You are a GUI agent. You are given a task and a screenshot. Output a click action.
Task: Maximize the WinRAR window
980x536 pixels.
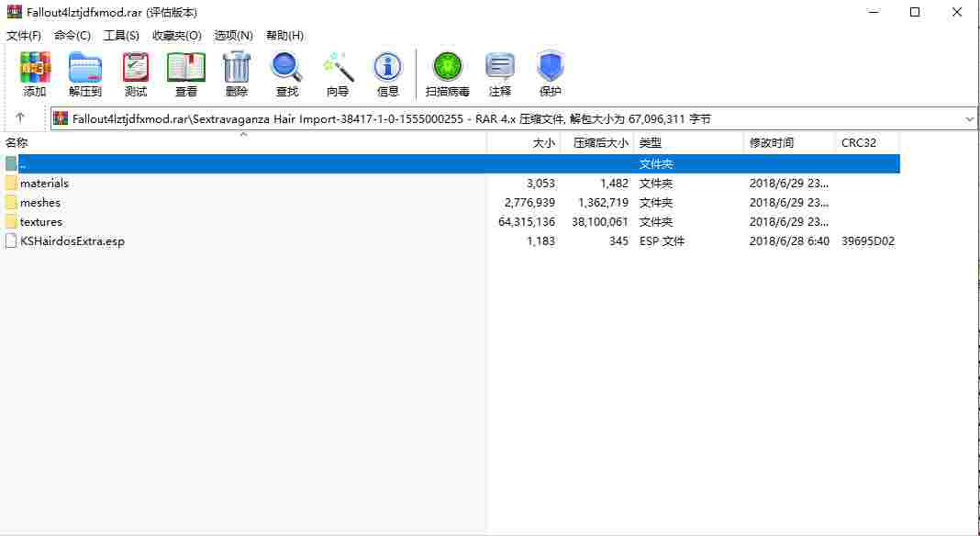(915, 12)
